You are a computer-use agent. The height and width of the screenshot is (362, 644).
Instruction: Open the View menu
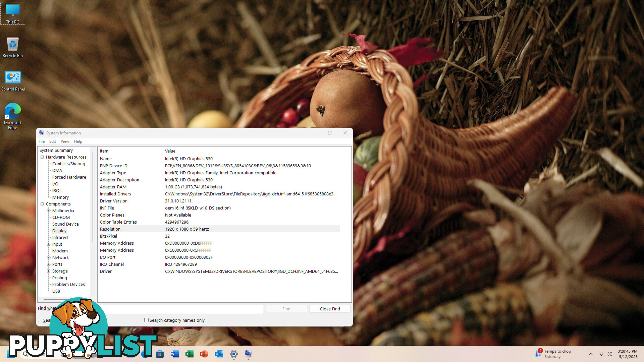pyautogui.click(x=65, y=141)
